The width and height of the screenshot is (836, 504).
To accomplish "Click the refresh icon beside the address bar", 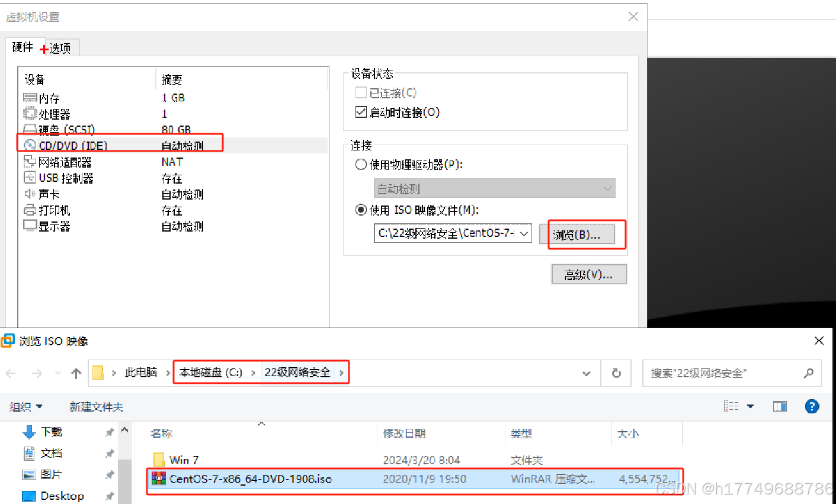I will click(x=616, y=373).
